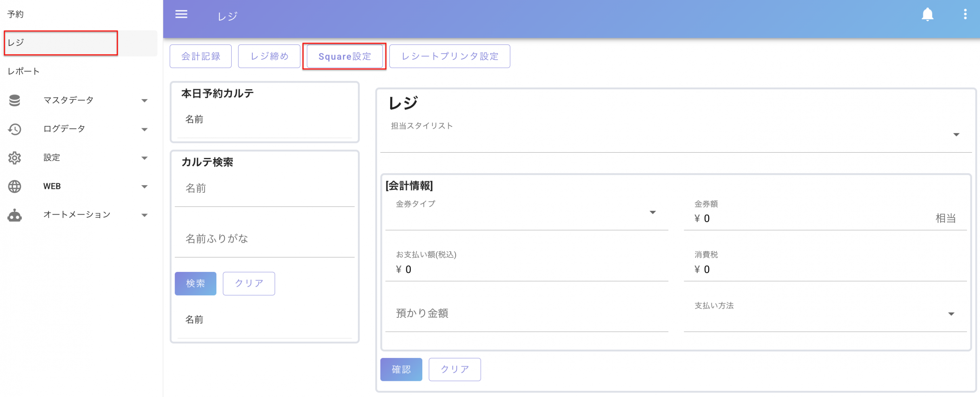Screen dimensions: 980x397
Task: Select レポート in the sidebar
Action: [x=24, y=72]
